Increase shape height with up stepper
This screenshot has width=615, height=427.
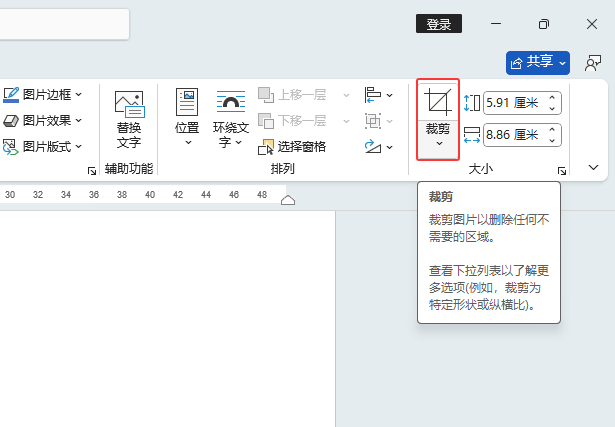(552, 98)
